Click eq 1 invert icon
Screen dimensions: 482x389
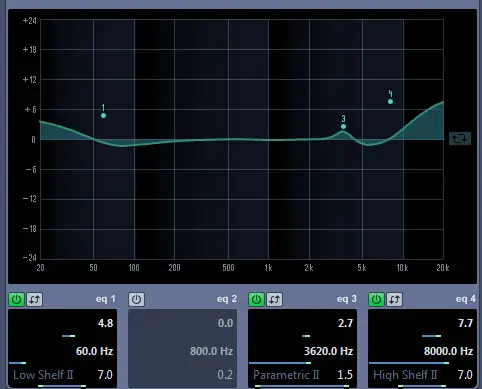[x=34, y=299]
